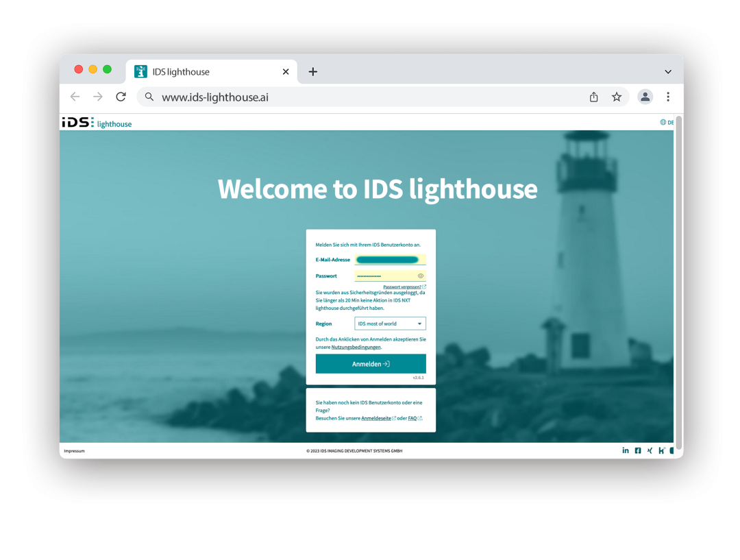Open the LinkedIn footer icon

tap(626, 450)
